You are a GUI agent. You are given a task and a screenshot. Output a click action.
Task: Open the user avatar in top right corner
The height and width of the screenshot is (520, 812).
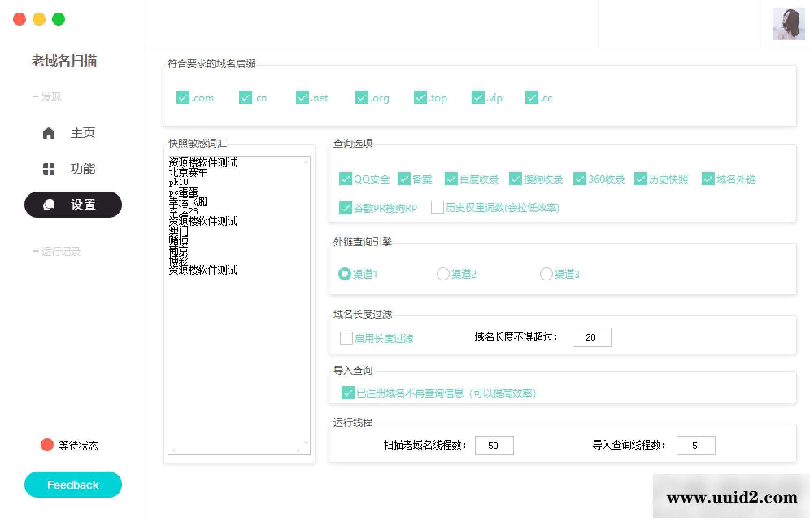pyautogui.click(x=788, y=24)
